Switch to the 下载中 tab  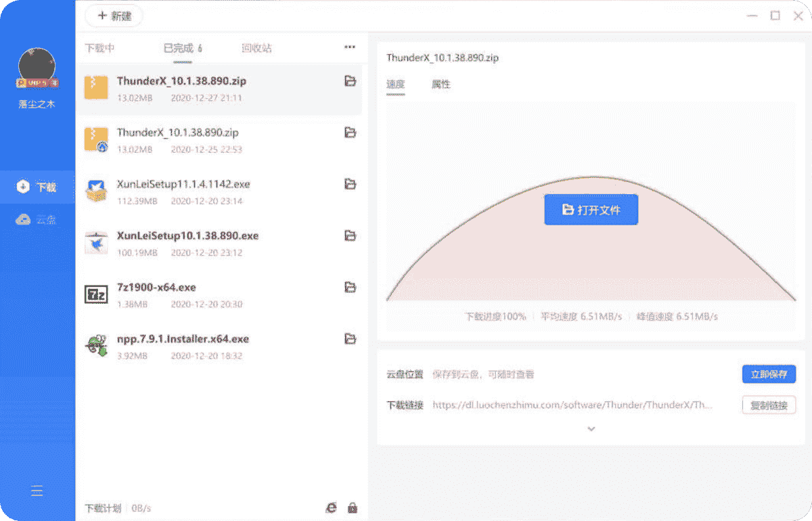point(99,48)
